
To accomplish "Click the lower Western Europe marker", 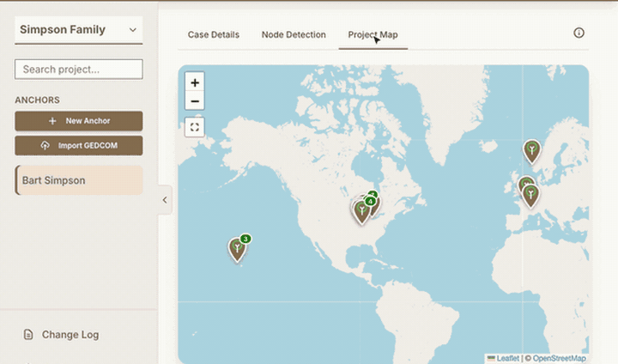I will (x=530, y=196).
